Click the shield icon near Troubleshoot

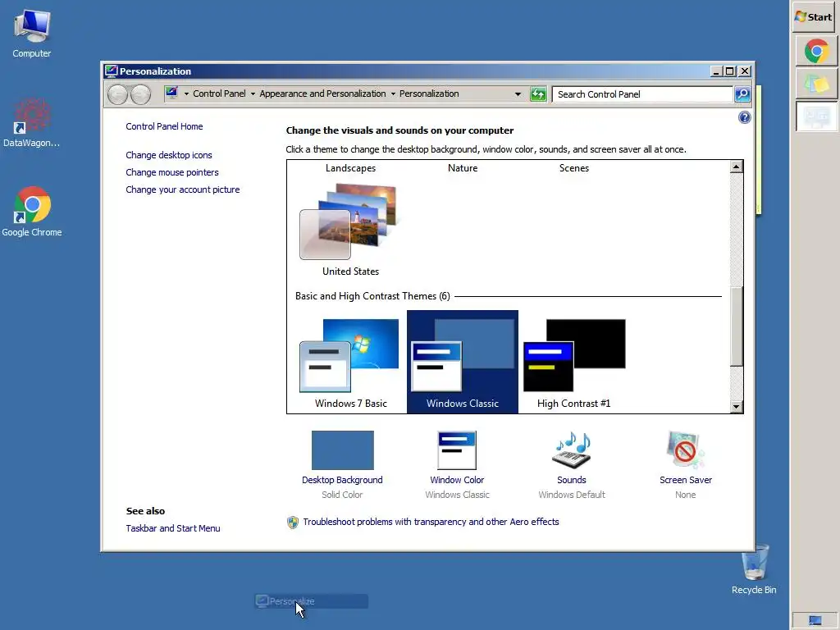point(293,523)
